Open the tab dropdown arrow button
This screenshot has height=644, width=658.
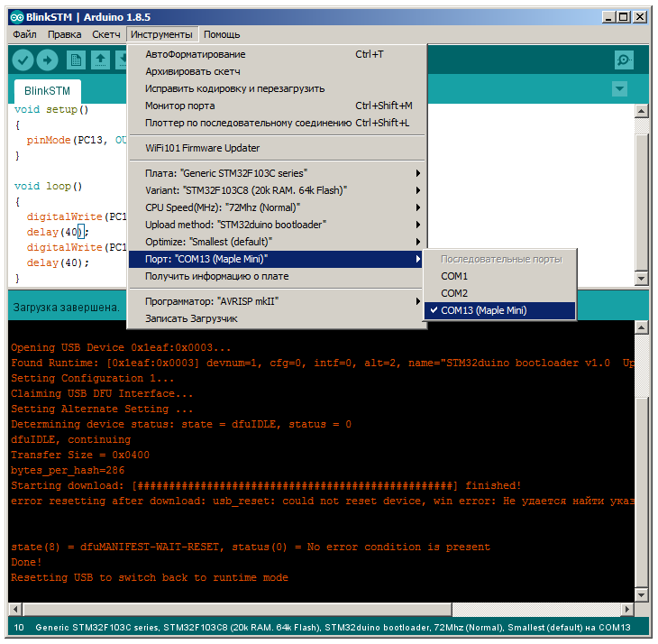click(619, 89)
